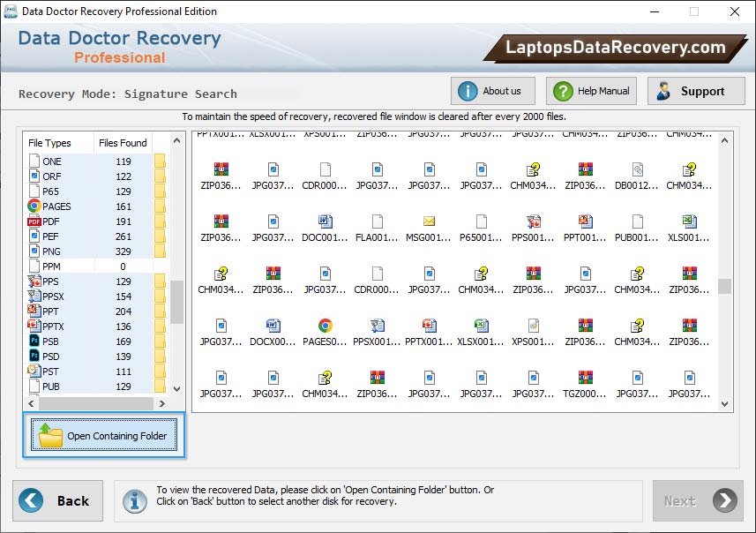756x533 pixels.
Task: Click the Support button
Action: (x=696, y=91)
